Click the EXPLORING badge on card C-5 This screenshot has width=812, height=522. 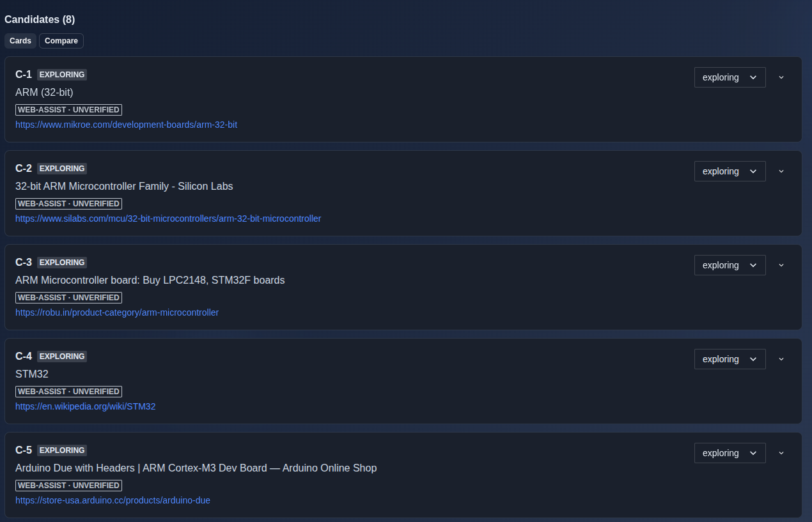[62, 450]
